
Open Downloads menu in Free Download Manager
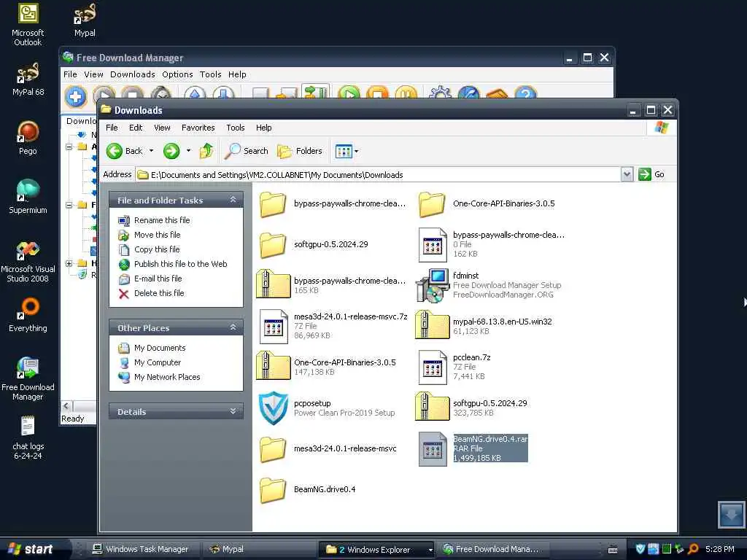(133, 74)
